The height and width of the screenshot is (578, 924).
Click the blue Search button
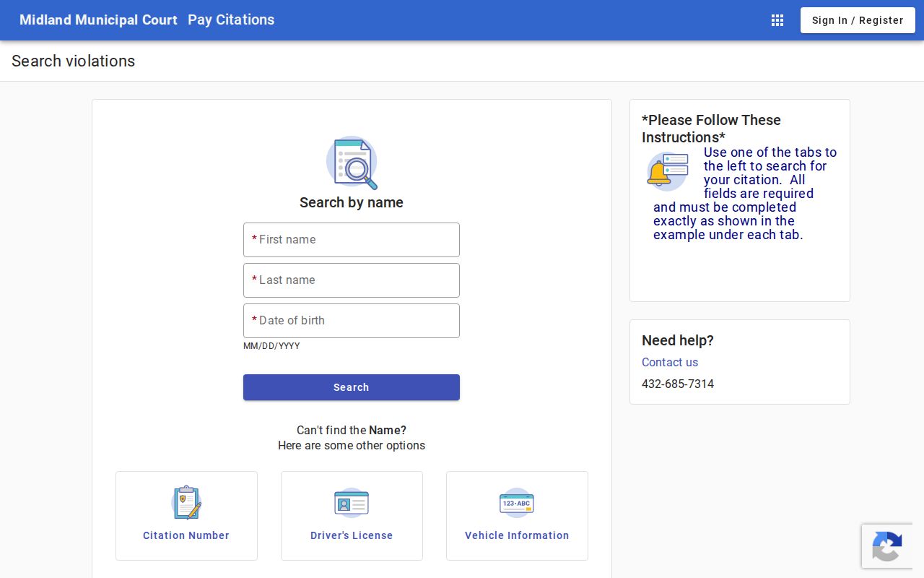(352, 387)
